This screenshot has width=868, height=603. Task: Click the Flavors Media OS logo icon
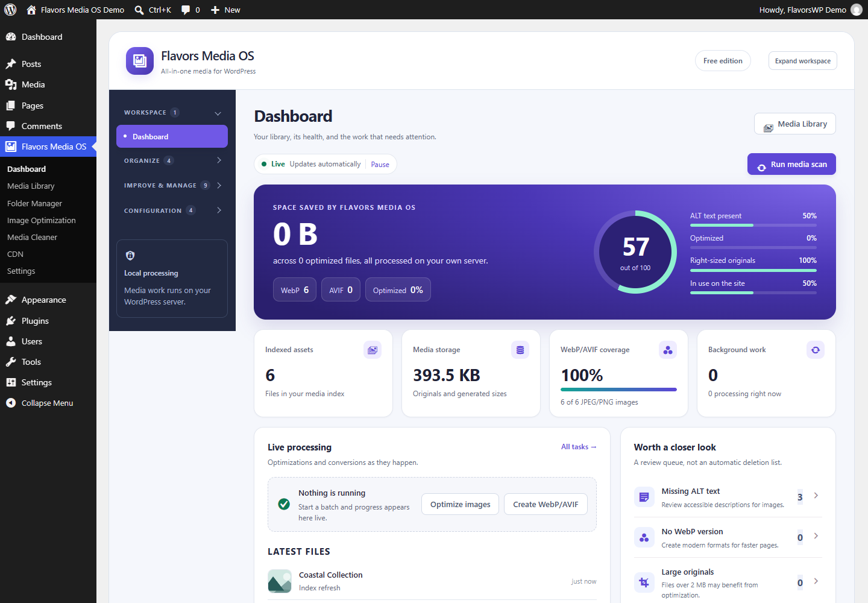[140, 61]
